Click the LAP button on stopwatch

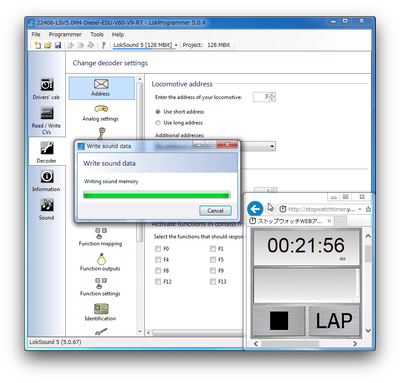point(334,321)
